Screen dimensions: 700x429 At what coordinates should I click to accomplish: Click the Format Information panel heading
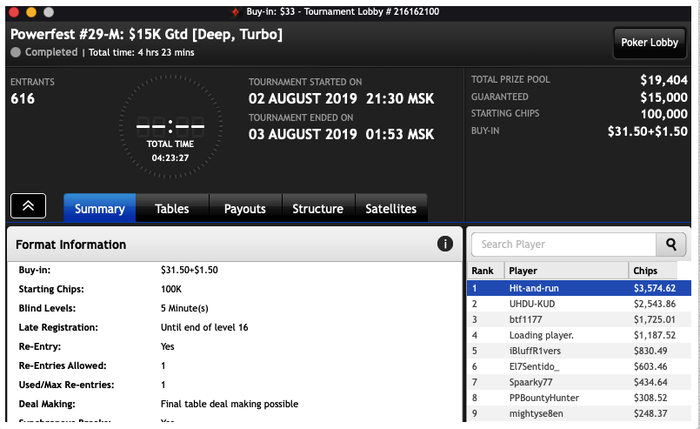click(71, 245)
